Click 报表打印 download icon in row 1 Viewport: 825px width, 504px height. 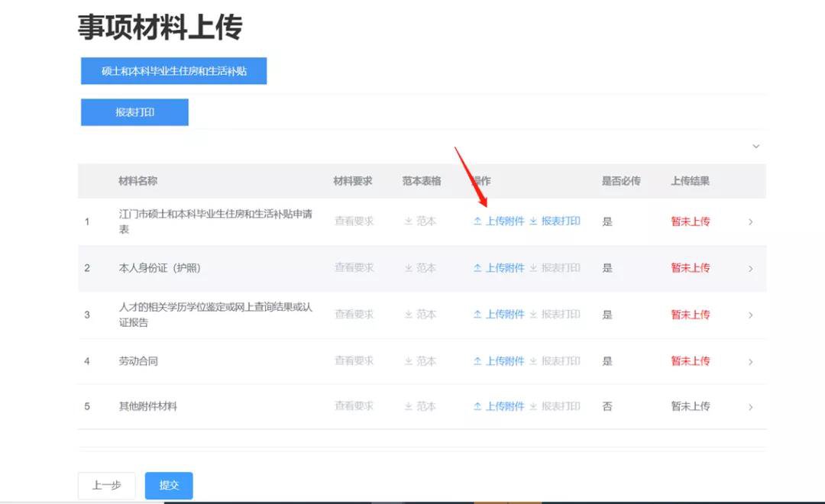tap(533, 221)
